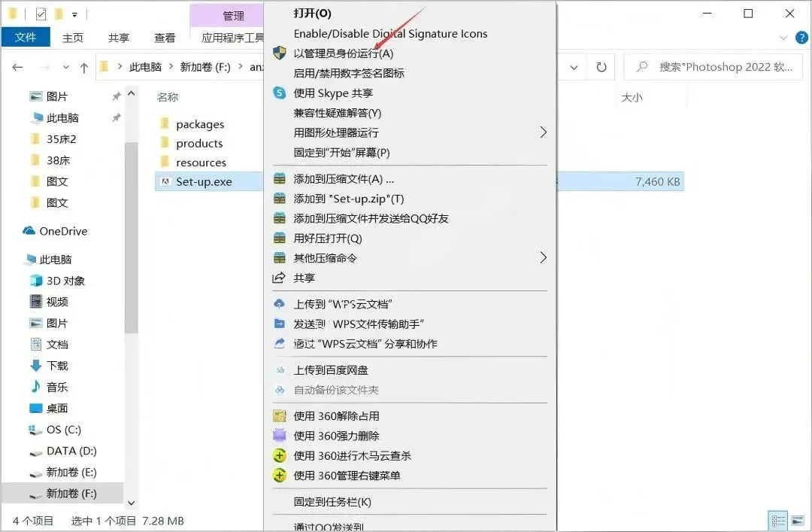Viewport: 812px width, 532px height.
Task: Choose 固定到任务栏(K)
Action: pos(332,501)
